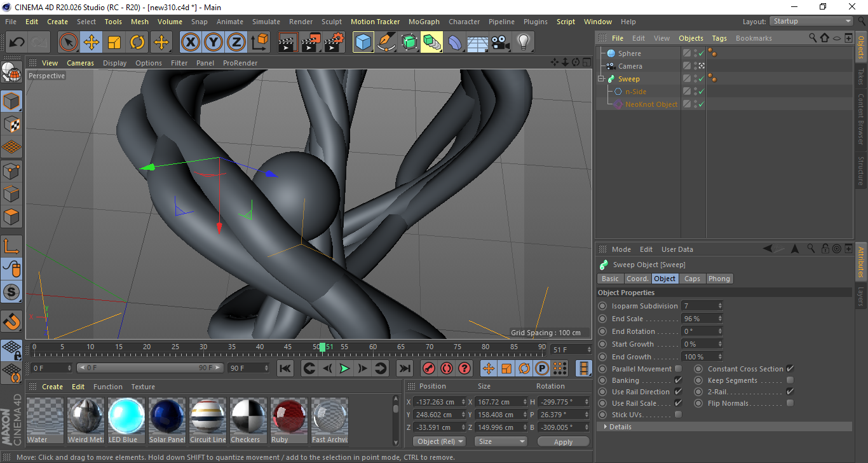Switch to the Coord. tab
Image resolution: width=868 pixels, height=463 pixels.
637,279
